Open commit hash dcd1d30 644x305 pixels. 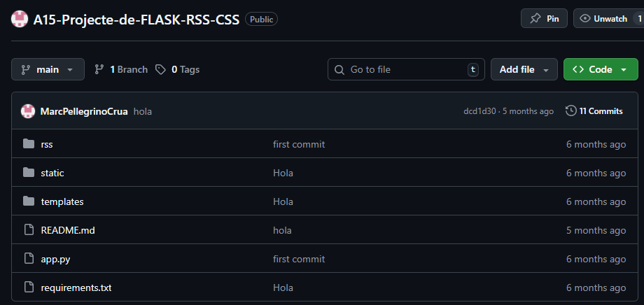479,111
